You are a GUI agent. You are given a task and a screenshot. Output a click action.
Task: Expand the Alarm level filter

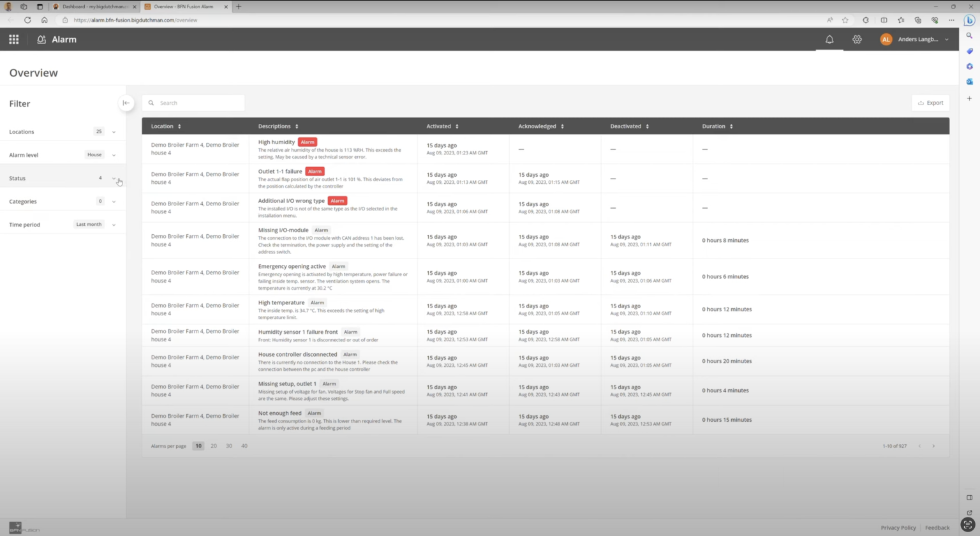pos(114,155)
